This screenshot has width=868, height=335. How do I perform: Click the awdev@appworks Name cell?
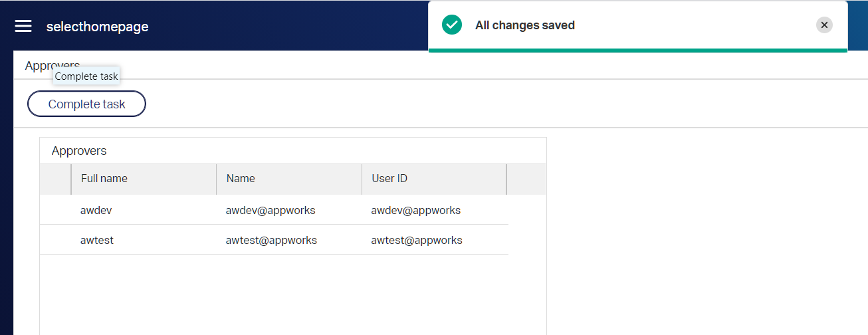point(271,210)
